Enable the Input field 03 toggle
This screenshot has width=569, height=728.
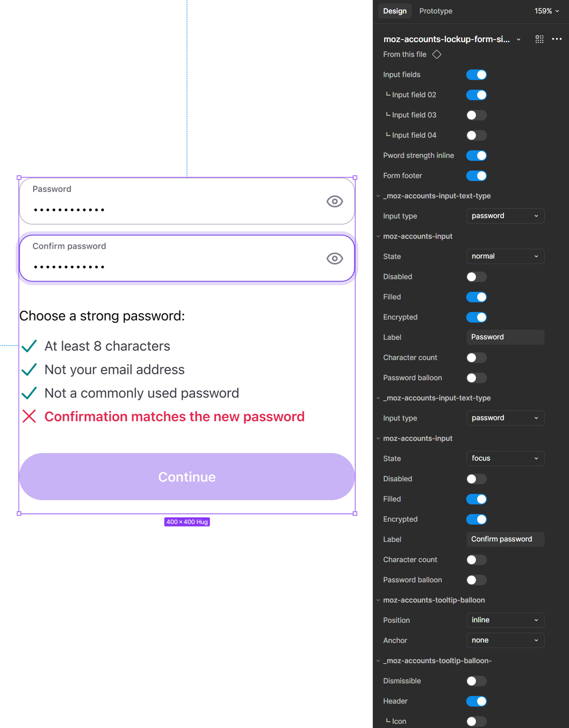(476, 115)
